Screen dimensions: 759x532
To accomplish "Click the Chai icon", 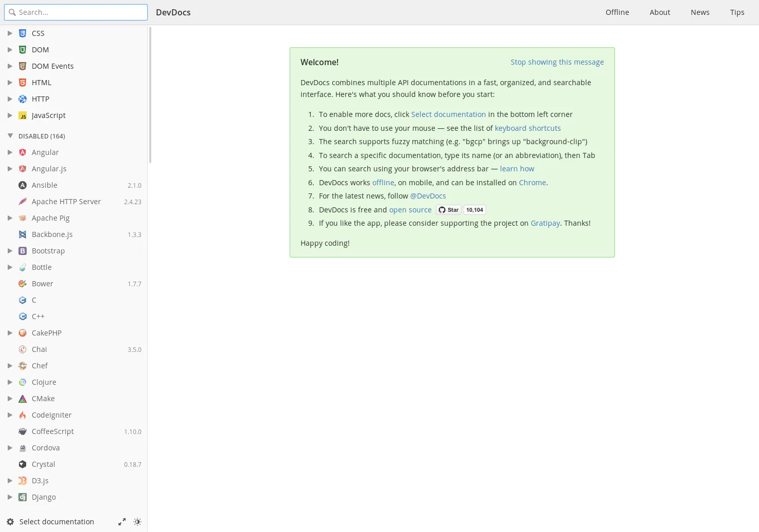I will 23,349.
